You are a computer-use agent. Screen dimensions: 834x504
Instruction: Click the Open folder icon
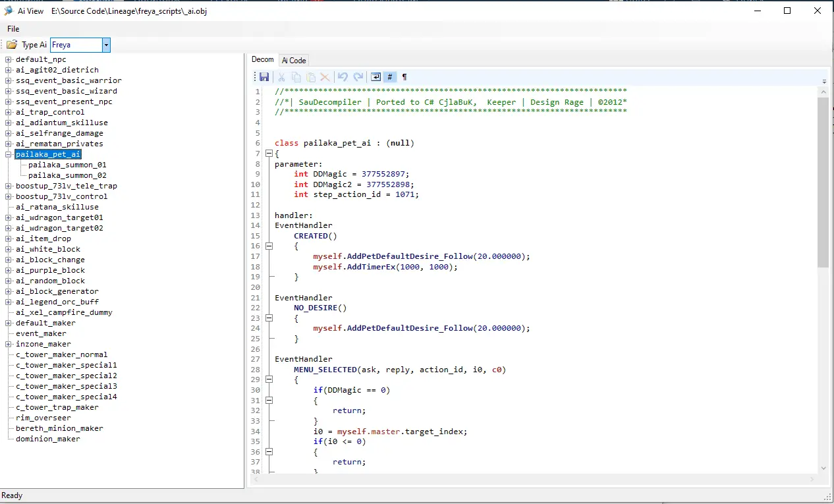12,45
